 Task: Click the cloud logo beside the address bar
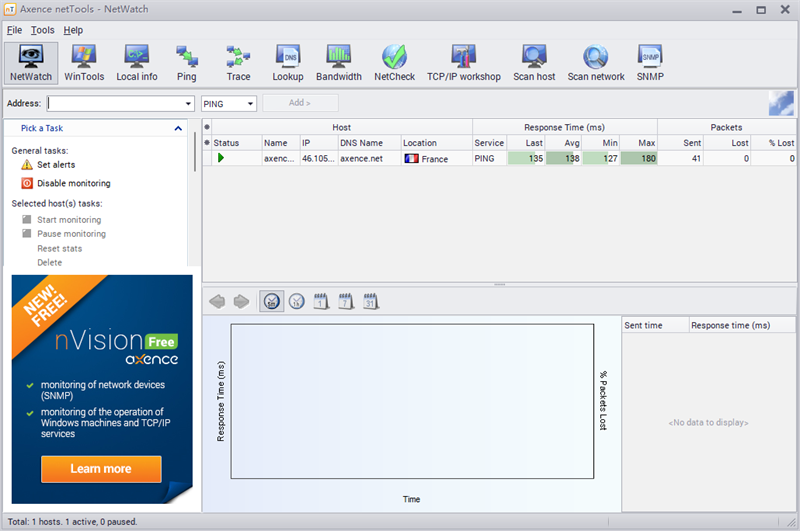781,104
